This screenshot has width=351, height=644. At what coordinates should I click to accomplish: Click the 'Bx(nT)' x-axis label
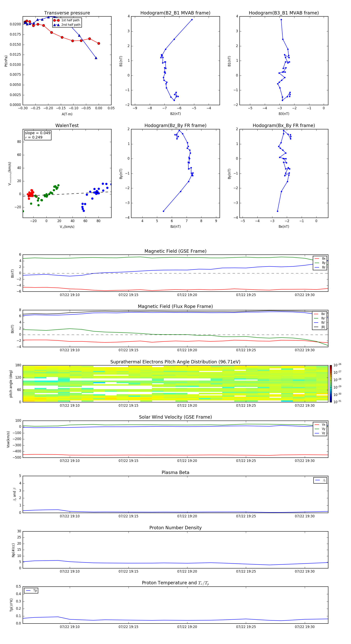[284, 227]
